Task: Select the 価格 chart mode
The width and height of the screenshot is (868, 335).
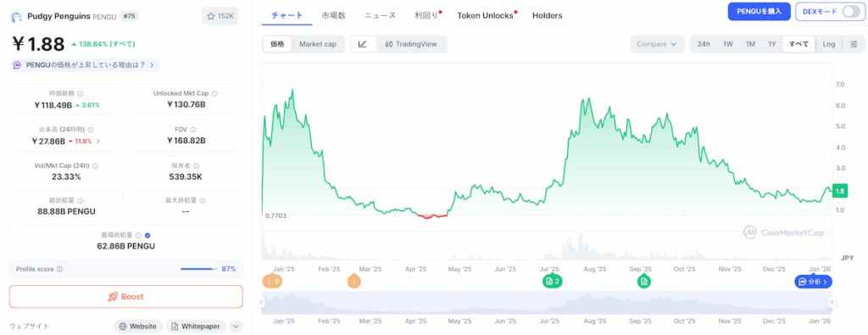Action: 277,44
